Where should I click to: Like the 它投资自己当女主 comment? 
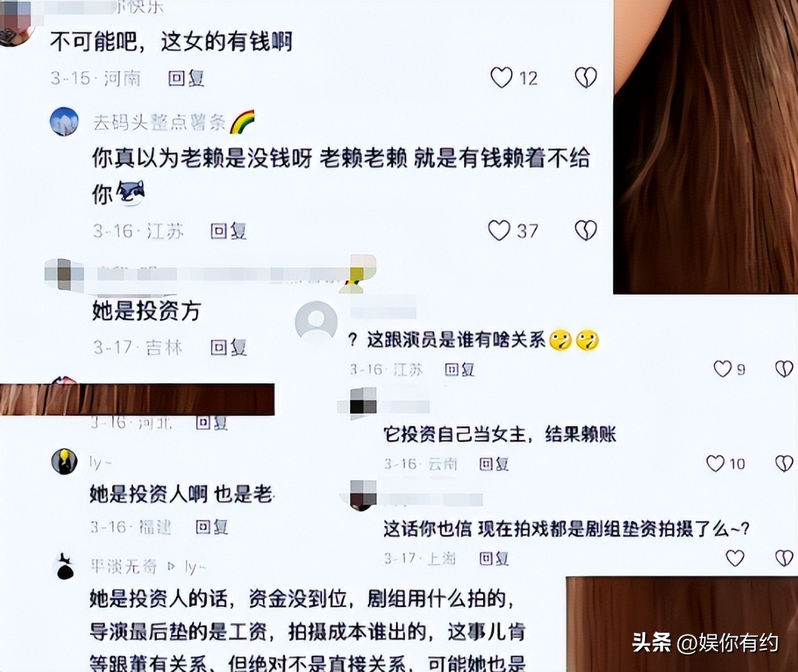click(x=715, y=464)
